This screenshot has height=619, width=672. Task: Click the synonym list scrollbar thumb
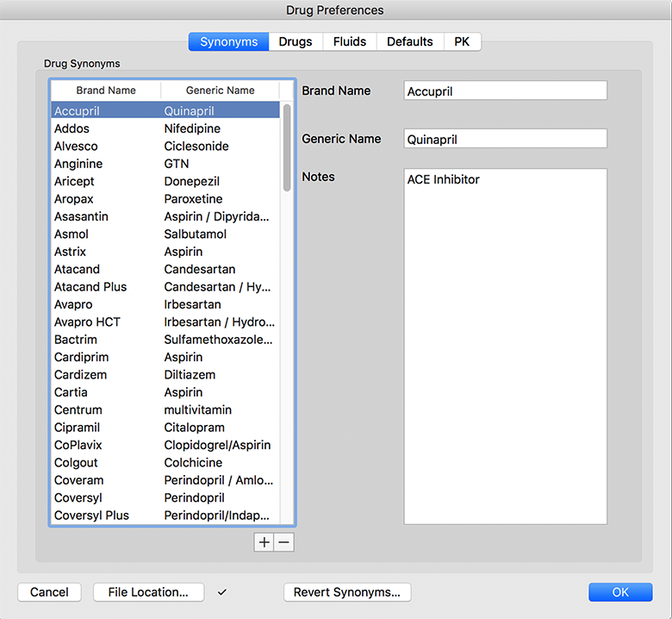coord(287,147)
